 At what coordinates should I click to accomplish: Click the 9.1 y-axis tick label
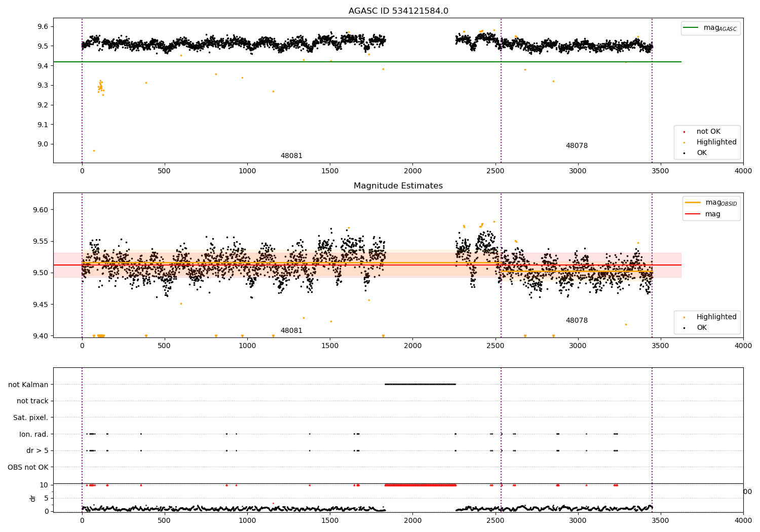43,125
